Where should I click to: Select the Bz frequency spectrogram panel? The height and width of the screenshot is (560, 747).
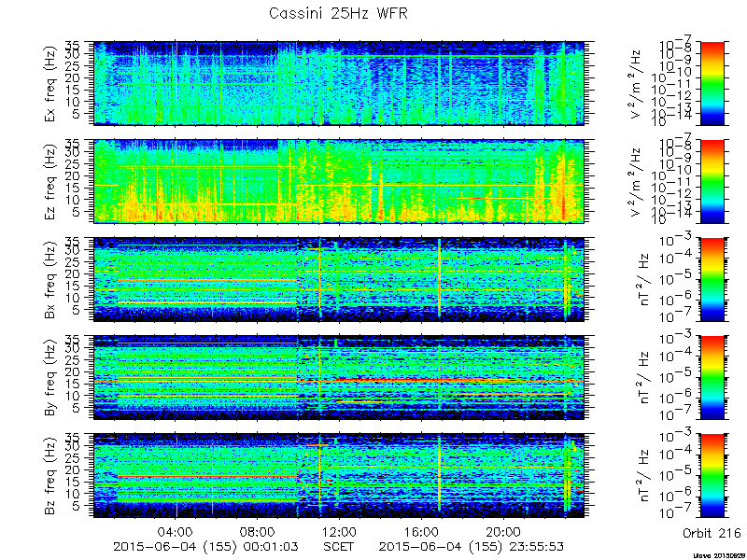click(339, 476)
